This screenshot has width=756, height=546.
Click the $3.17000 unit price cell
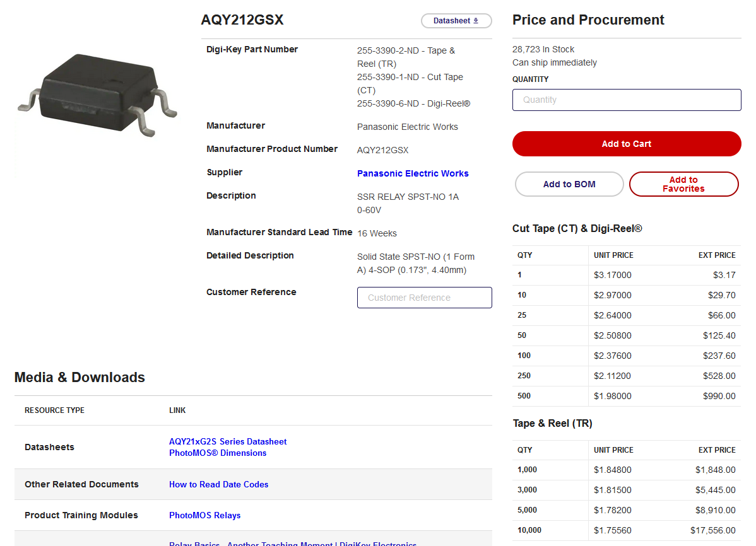point(612,275)
